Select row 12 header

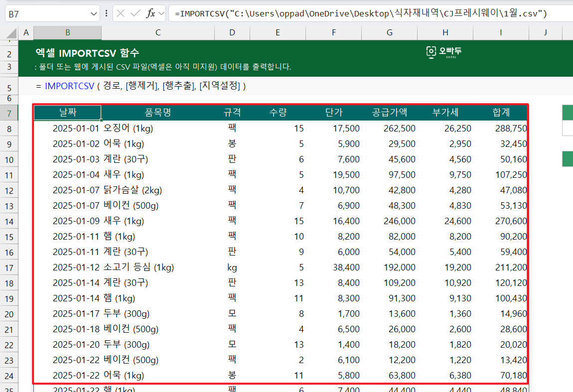pyautogui.click(x=9, y=190)
